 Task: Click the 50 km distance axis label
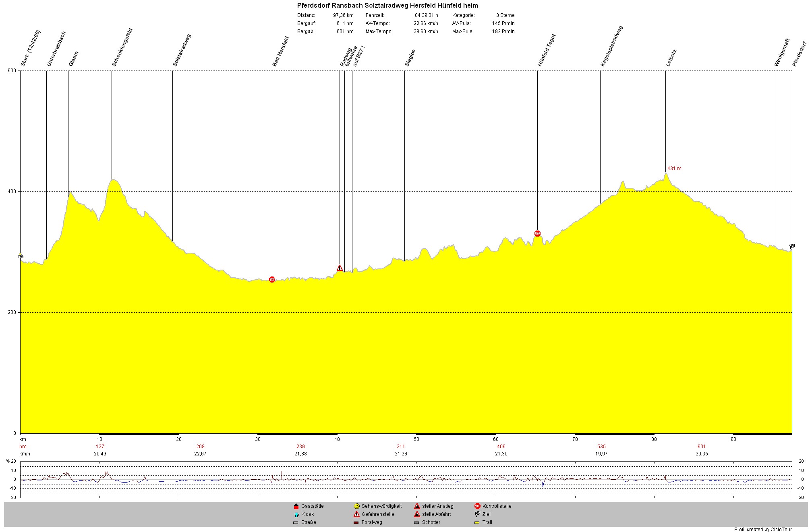tap(416, 439)
